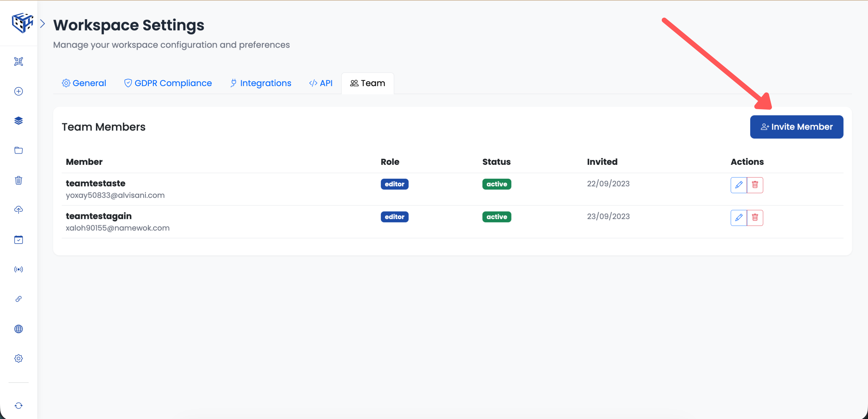Expand sidebar using chevron arrow near logo

tap(43, 24)
